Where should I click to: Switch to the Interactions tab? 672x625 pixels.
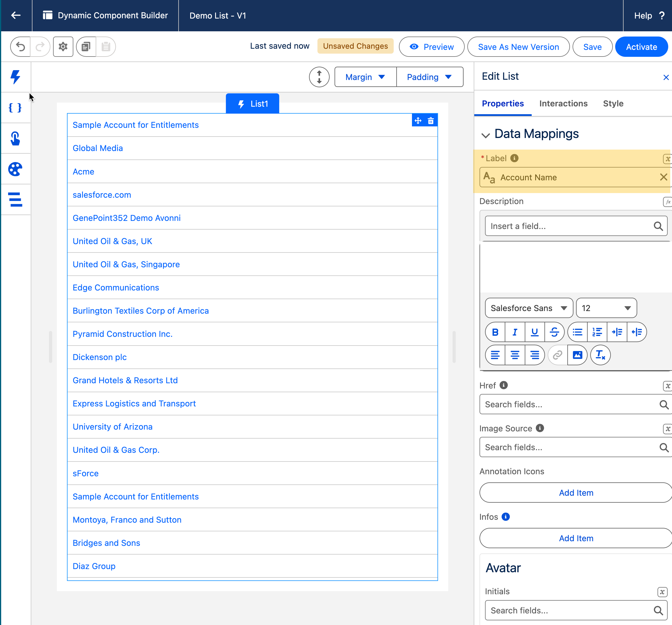tap(564, 104)
